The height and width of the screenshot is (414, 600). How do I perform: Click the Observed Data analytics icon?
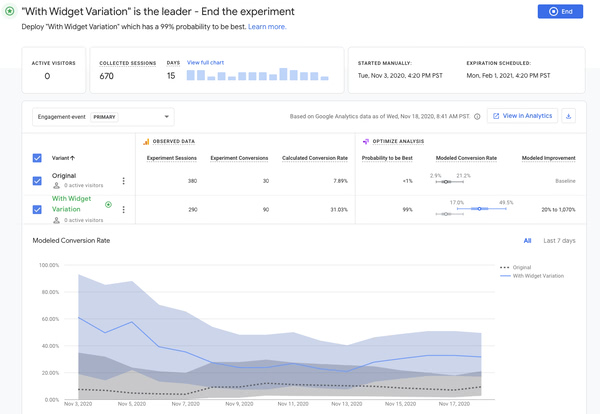[146, 142]
